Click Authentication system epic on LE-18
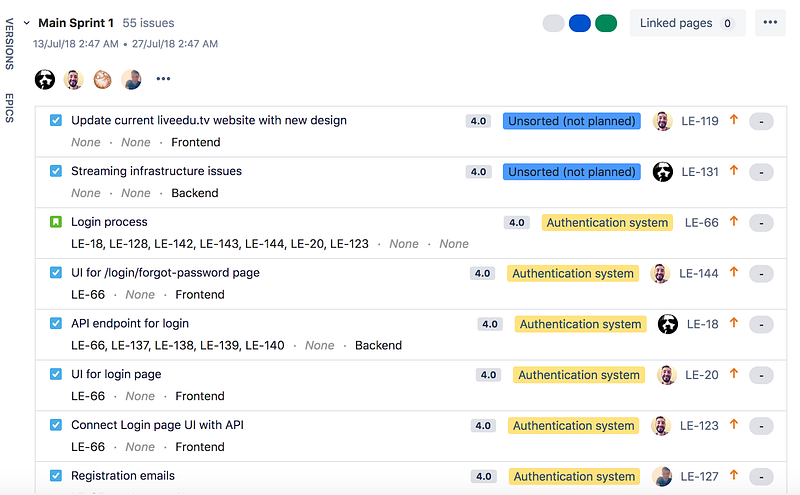Viewport: 800px width, 495px height. pyautogui.click(x=581, y=324)
